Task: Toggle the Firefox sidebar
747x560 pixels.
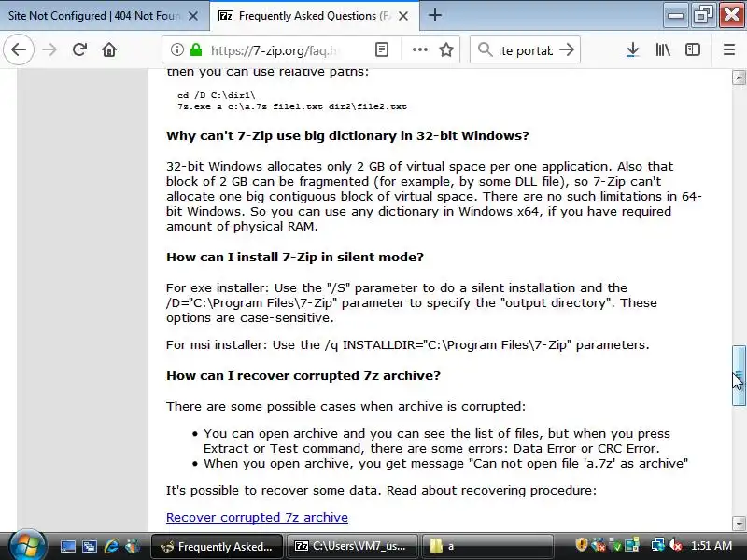Action: click(x=693, y=49)
